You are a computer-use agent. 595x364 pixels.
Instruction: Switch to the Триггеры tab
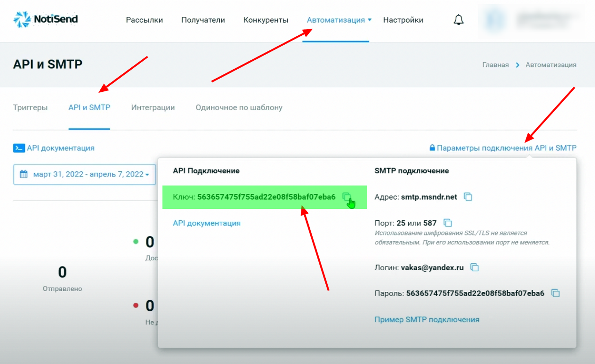(30, 107)
